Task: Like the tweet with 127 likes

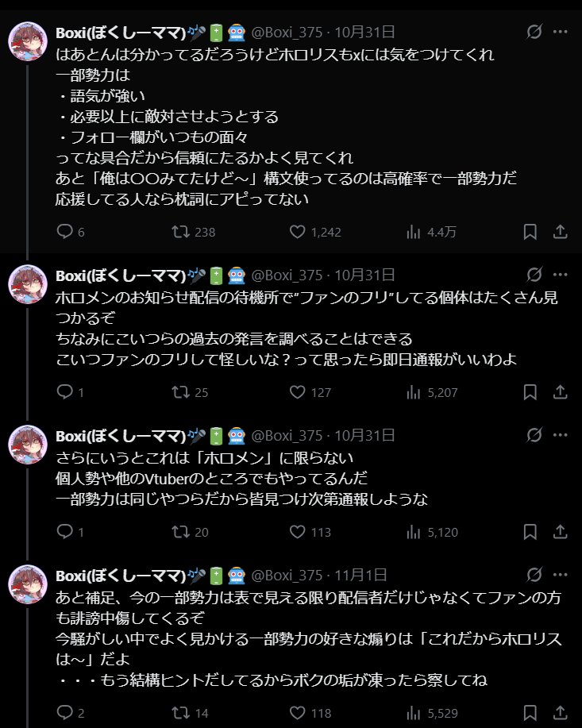Action: pyautogui.click(x=298, y=392)
